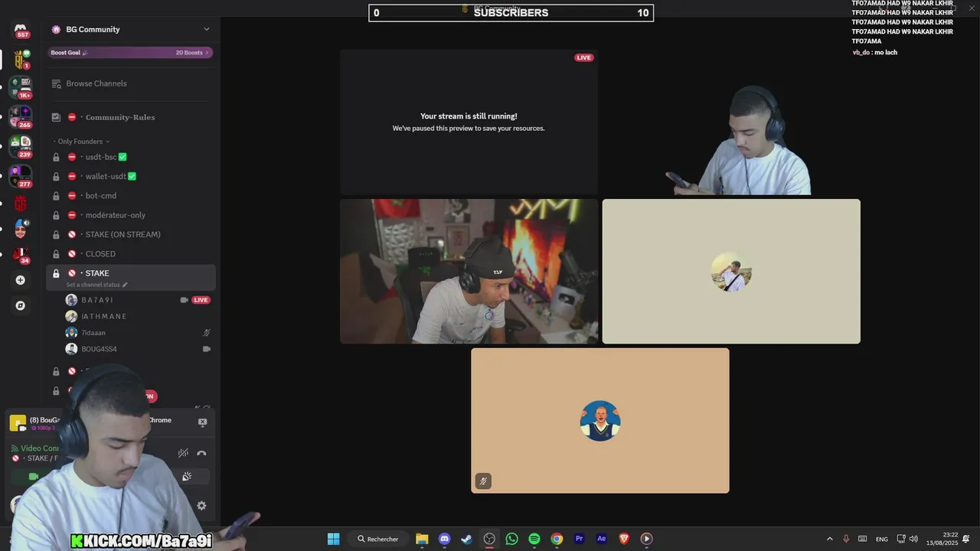980x551 pixels.
Task: Click the camera icon beside BOUG4SS4
Action: (206, 349)
